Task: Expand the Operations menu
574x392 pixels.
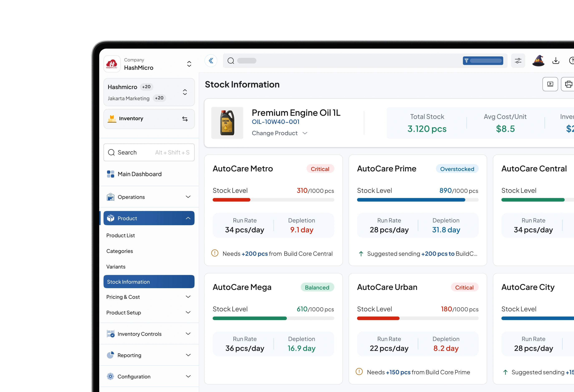Action: (x=188, y=197)
